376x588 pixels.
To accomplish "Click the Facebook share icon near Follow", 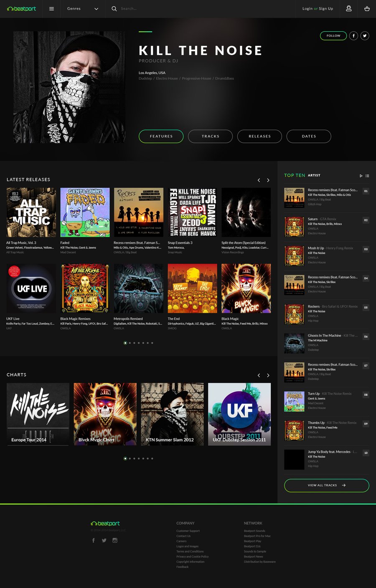I will (x=353, y=36).
